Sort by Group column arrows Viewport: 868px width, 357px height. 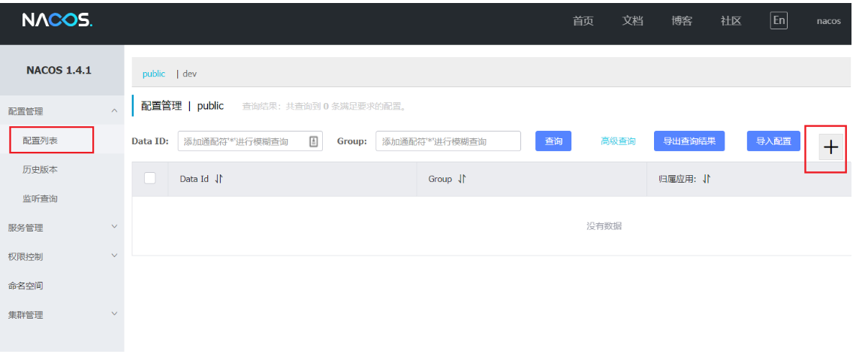click(x=463, y=179)
